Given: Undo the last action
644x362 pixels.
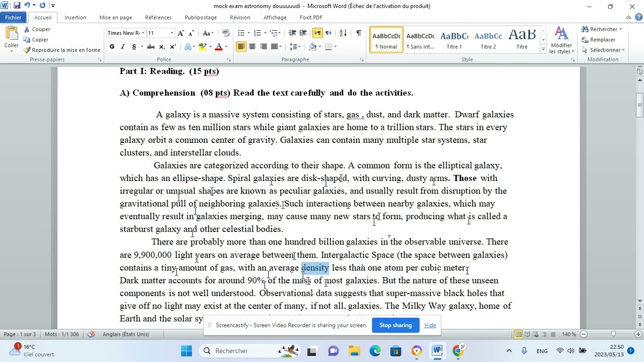Looking at the screenshot, I should 28,6.
